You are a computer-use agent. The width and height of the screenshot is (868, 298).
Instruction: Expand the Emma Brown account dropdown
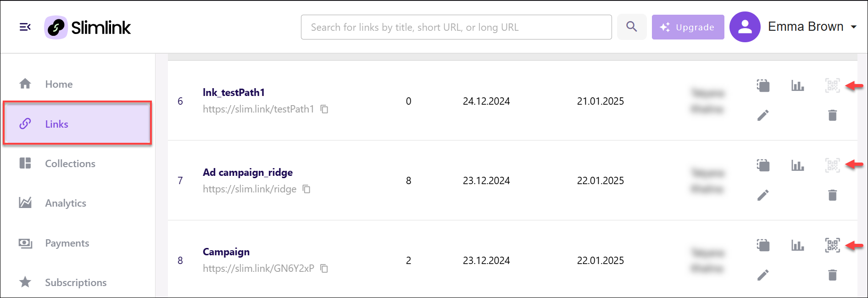(x=853, y=27)
